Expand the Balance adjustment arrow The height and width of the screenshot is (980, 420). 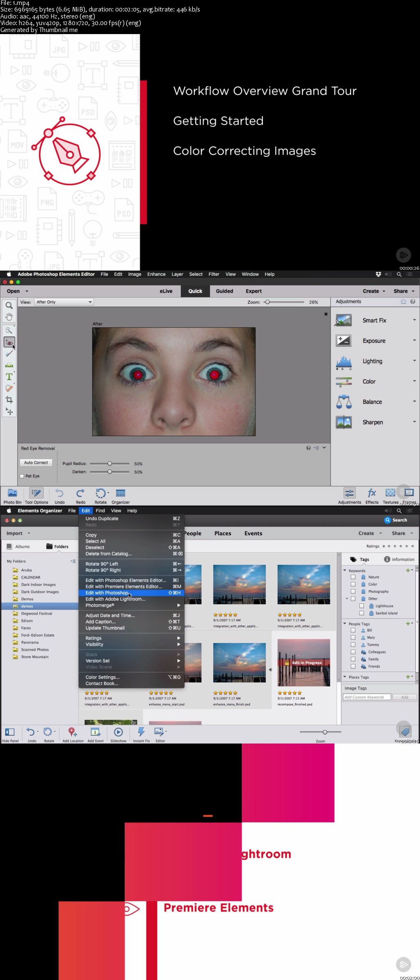(x=414, y=402)
